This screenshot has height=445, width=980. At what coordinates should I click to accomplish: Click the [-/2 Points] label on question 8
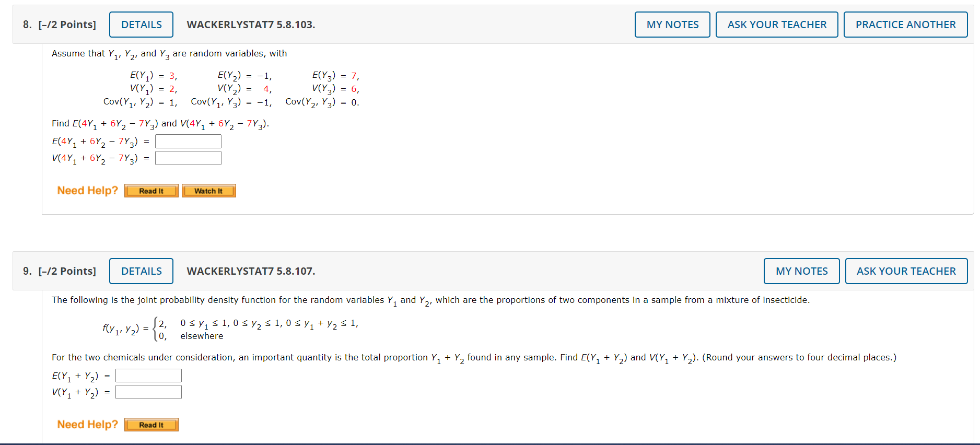68,24
